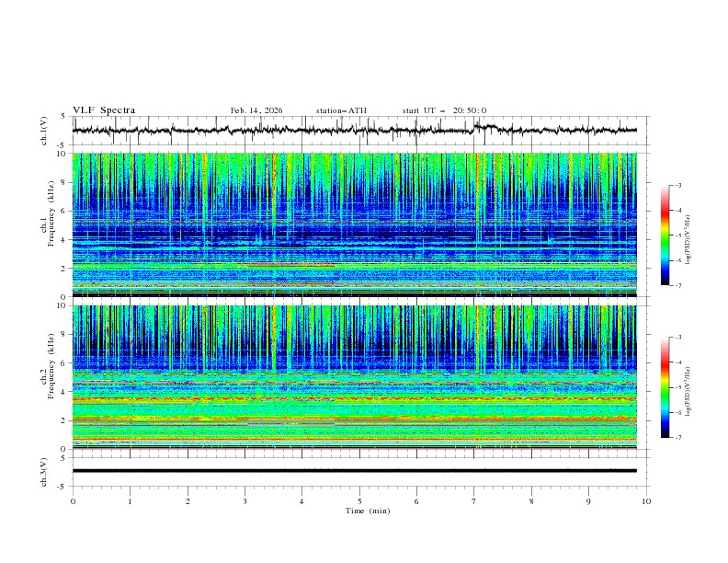Click the color scale bar beside ch.1 spectrogram
Viewport: 728px width, 563px height.
tap(665, 236)
